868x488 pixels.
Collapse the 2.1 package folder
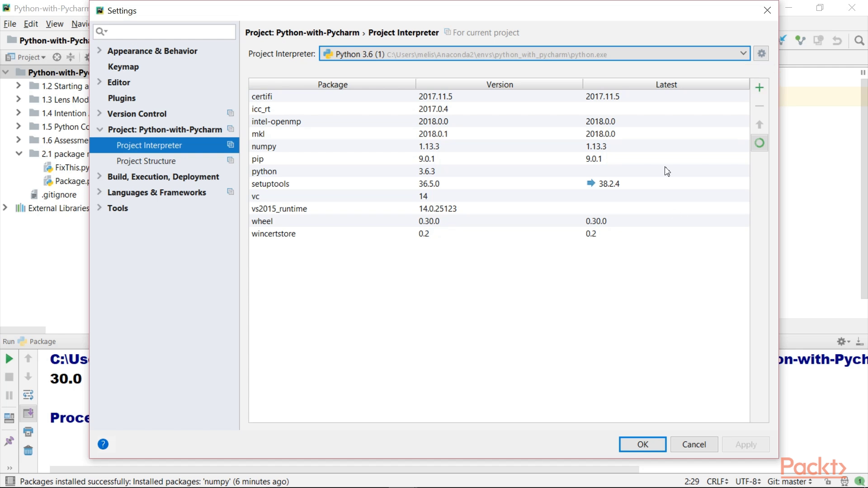[x=19, y=154]
